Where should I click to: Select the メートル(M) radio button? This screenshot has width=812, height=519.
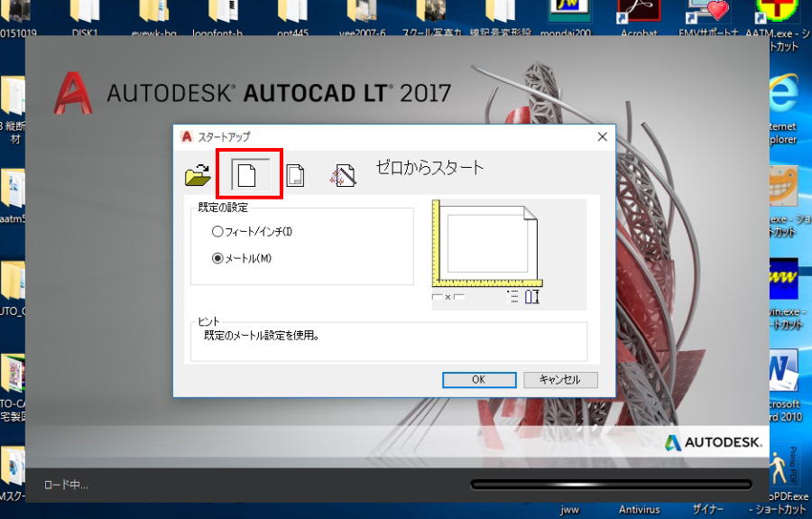coord(217,258)
